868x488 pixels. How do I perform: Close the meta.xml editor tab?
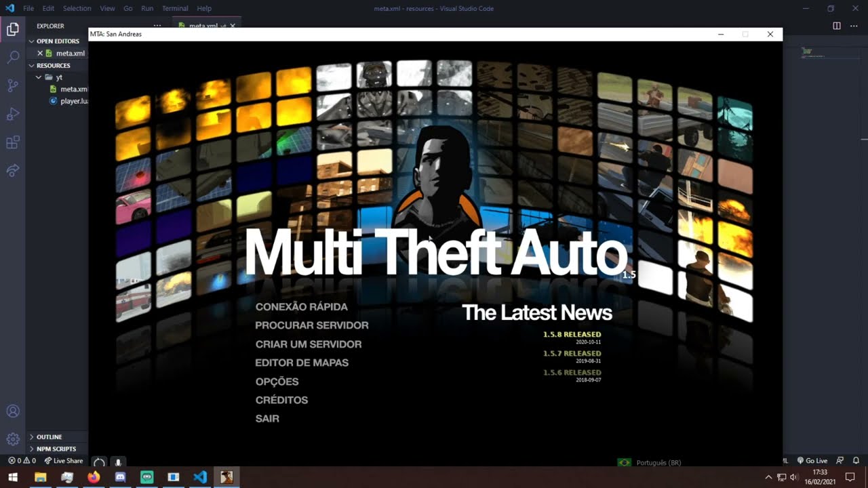pyautogui.click(x=233, y=26)
